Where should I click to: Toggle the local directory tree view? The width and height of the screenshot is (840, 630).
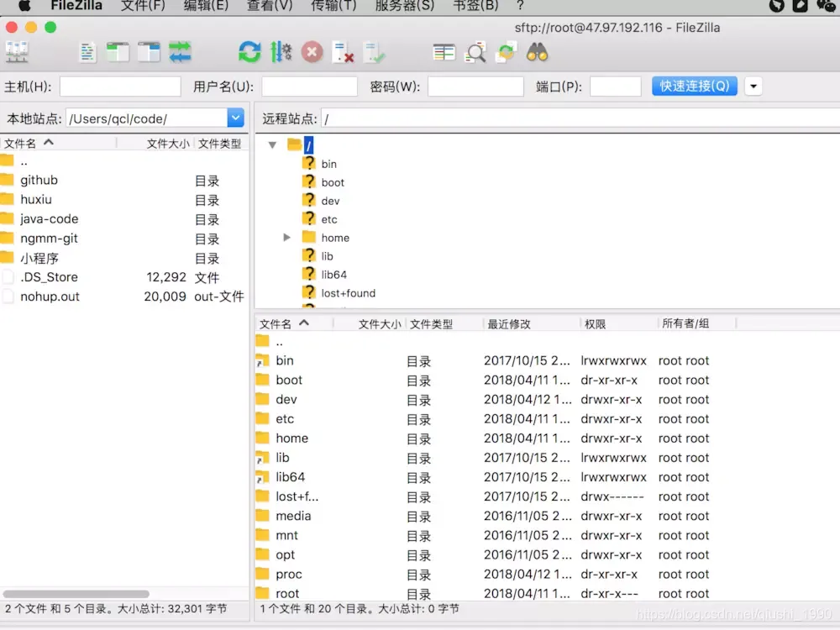click(118, 52)
